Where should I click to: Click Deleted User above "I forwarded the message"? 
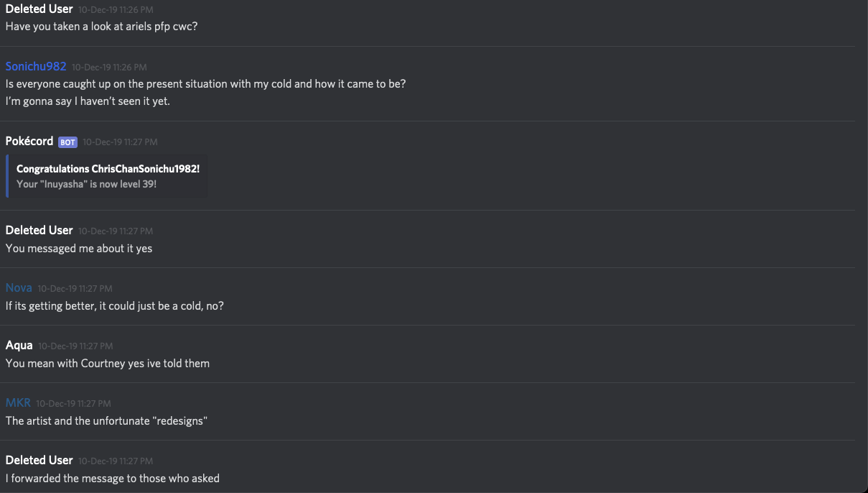(39, 460)
